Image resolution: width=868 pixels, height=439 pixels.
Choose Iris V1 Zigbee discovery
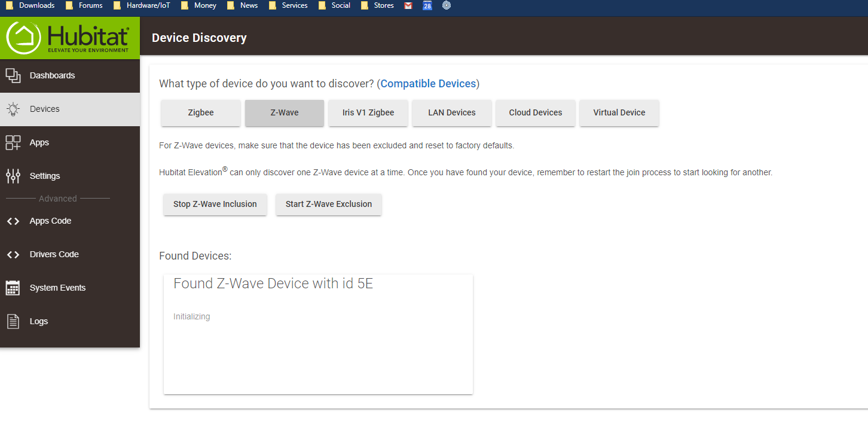click(x=368, y=112)
